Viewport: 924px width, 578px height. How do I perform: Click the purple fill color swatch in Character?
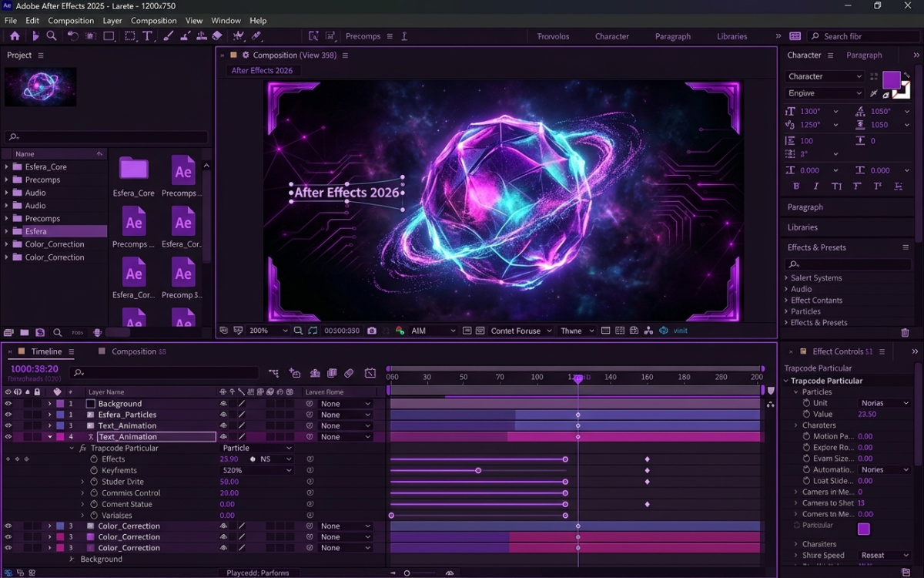point(891,79)
